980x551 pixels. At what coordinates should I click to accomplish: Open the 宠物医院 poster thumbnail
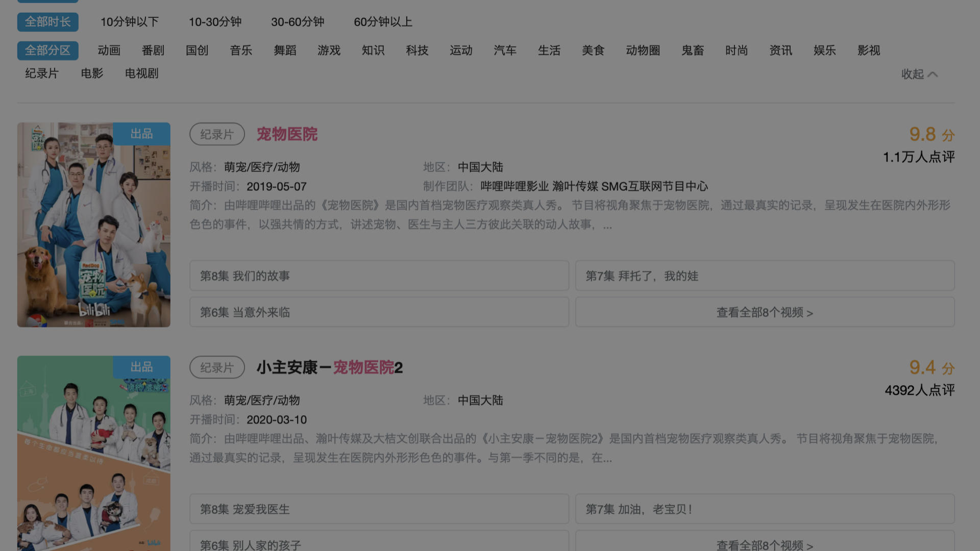(x=93, y=224)
